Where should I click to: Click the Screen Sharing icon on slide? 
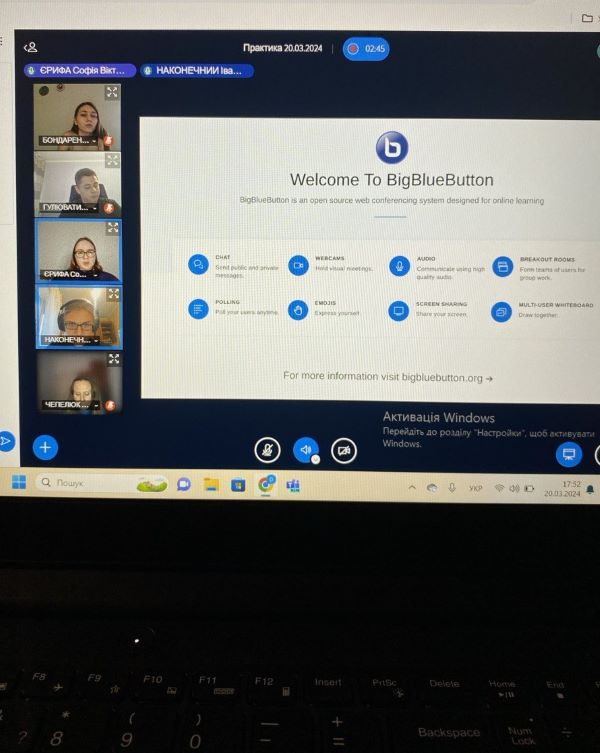(x=398, y=311)
